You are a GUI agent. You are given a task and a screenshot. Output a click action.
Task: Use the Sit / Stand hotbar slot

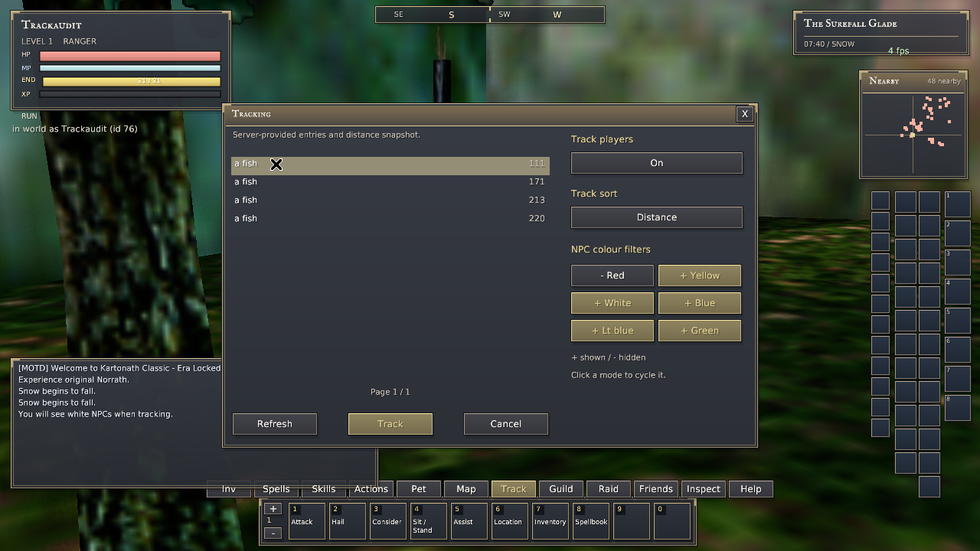[x=429, y=521]
